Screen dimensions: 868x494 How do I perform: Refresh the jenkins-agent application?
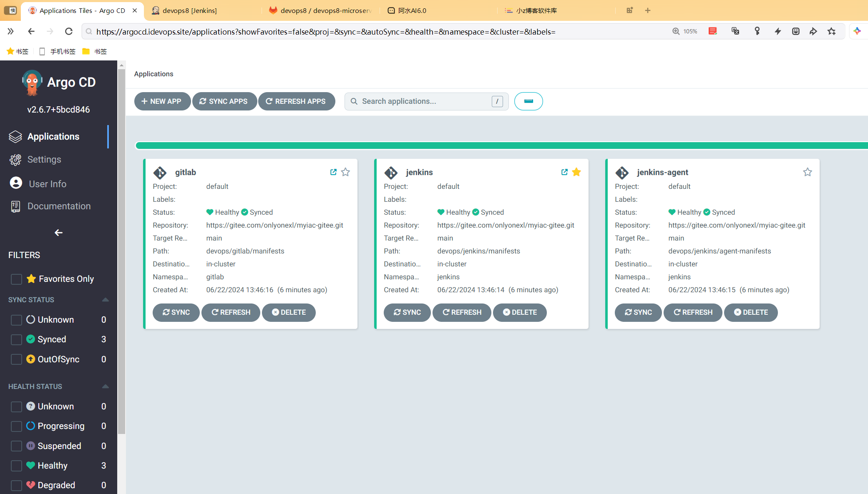coord(693,313)
